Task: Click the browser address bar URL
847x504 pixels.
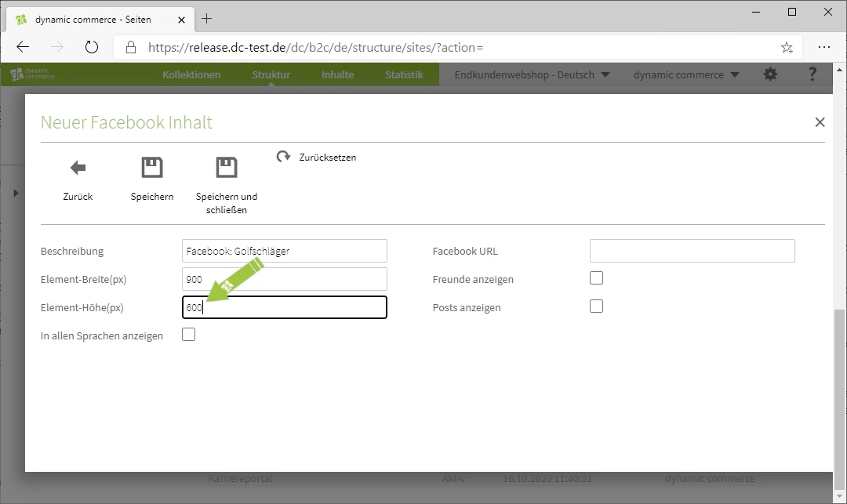Action: 315,48
